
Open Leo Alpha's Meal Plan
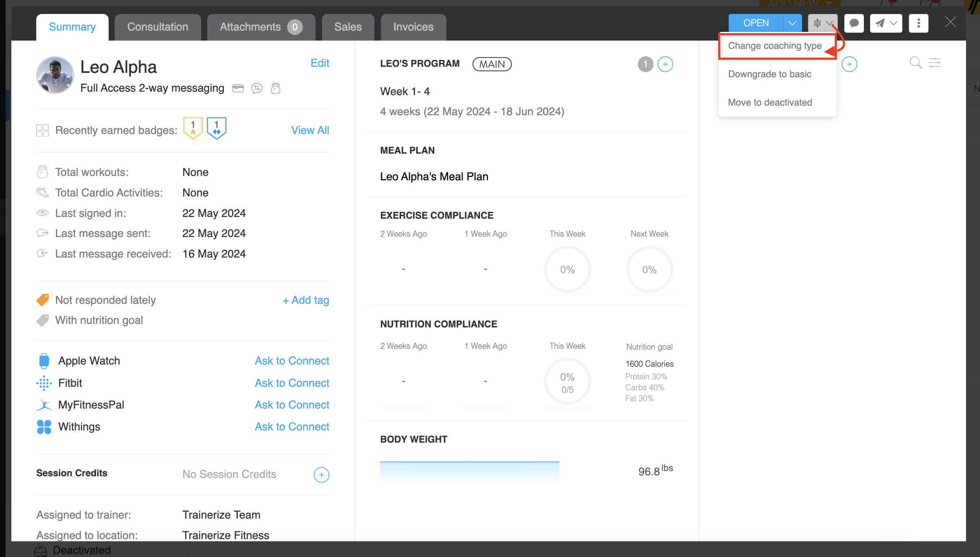tap(434, 177)
